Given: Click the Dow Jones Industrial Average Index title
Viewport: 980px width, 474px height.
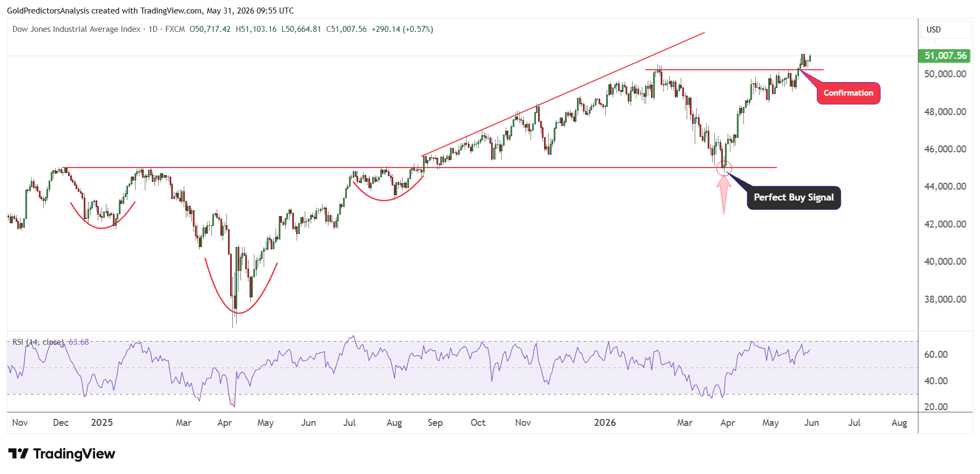Looking at the screenshot, I should click(76, 29).
